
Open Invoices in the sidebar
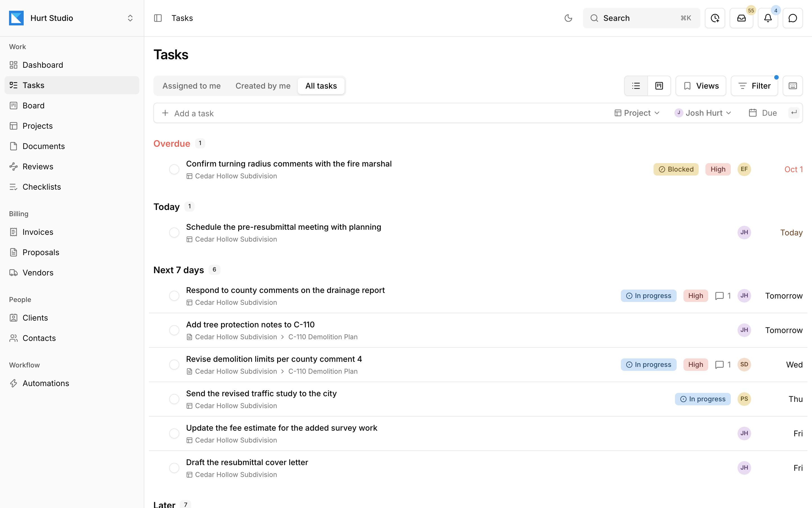pyautogui.click(x=72, y=232)
